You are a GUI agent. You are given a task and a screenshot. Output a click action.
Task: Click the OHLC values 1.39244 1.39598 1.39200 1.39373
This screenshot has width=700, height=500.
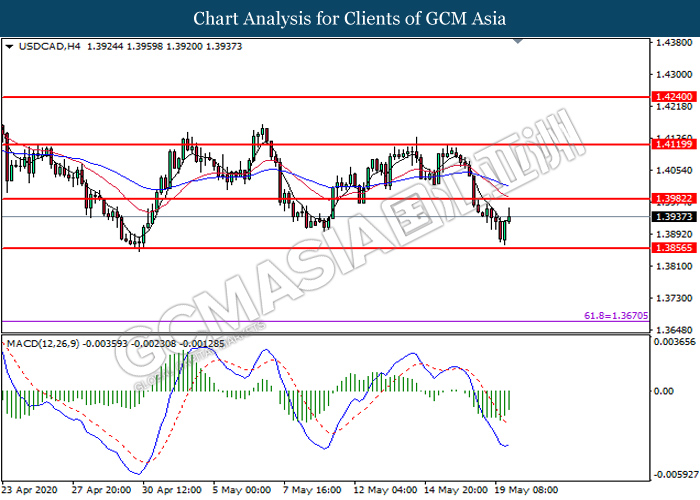164,46
